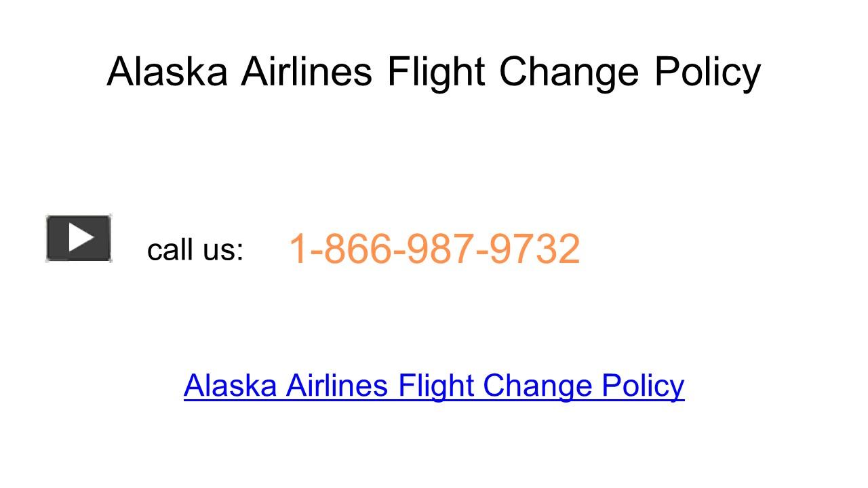Screen dimensions: 868x488
Task: Click "Airlines" in the black title heading
Action: click(x=307, y=72)
